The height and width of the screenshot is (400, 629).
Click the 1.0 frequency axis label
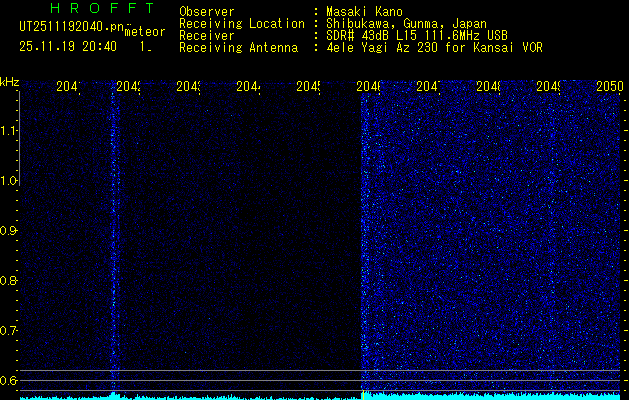click(x=8, y=181)
